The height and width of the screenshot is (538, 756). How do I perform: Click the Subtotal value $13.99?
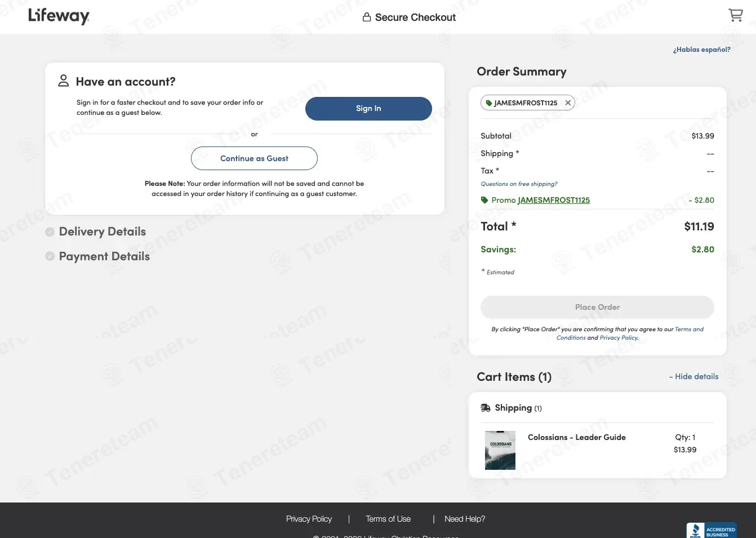[x=702, y=136]
